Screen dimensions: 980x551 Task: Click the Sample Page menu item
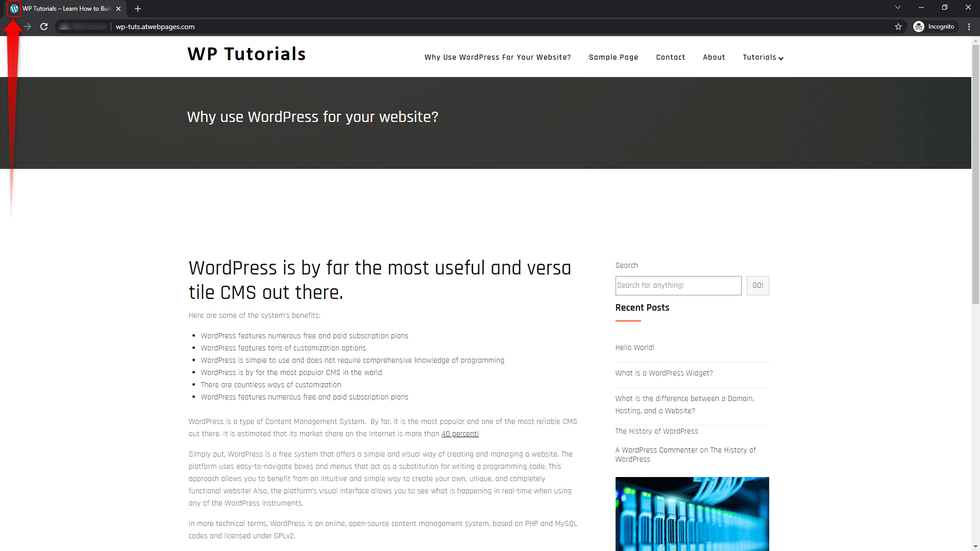pos(613,57)
